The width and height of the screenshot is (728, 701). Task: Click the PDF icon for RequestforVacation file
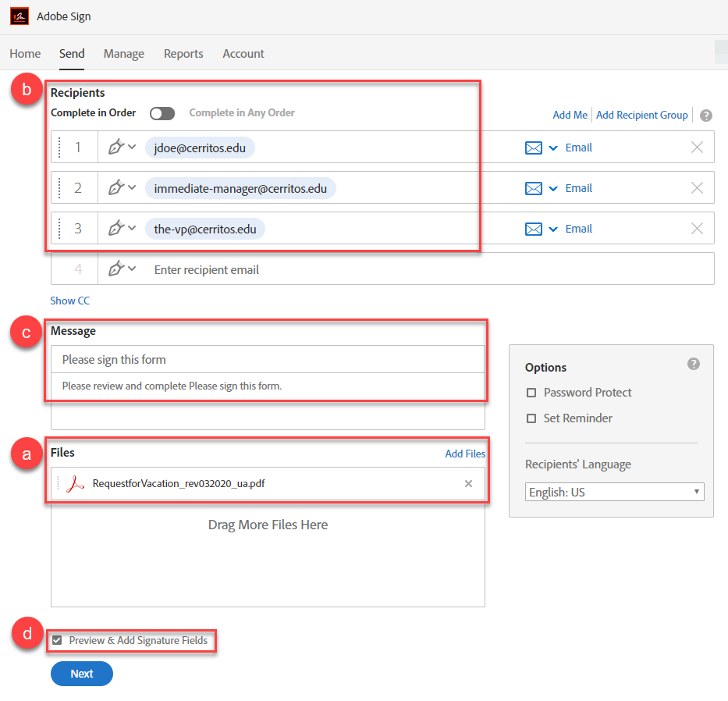[75, 483]
